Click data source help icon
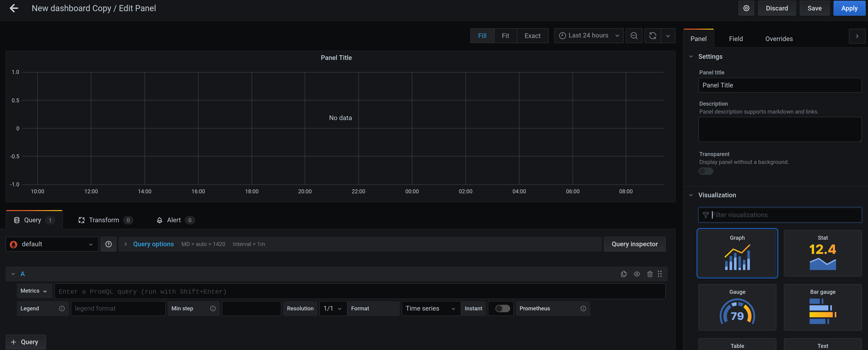This screenshot has width=868, height=350. pos(109,244)
